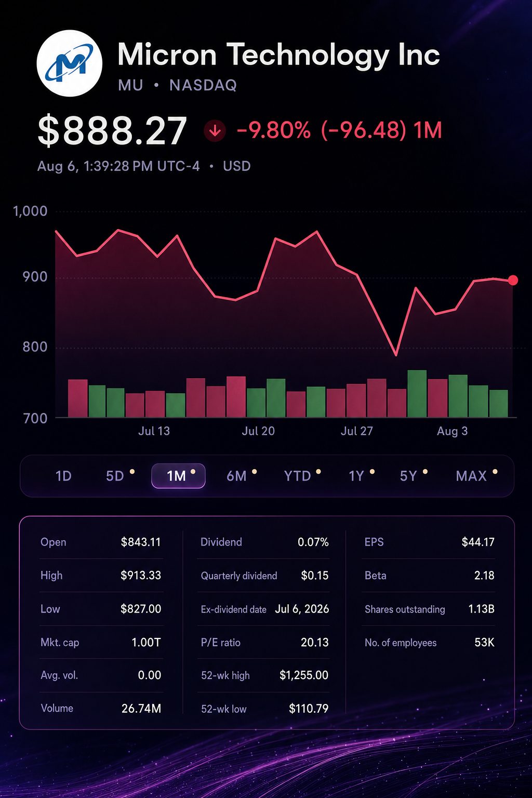Click the Jul 20 axis label

[x=258, y=431]
